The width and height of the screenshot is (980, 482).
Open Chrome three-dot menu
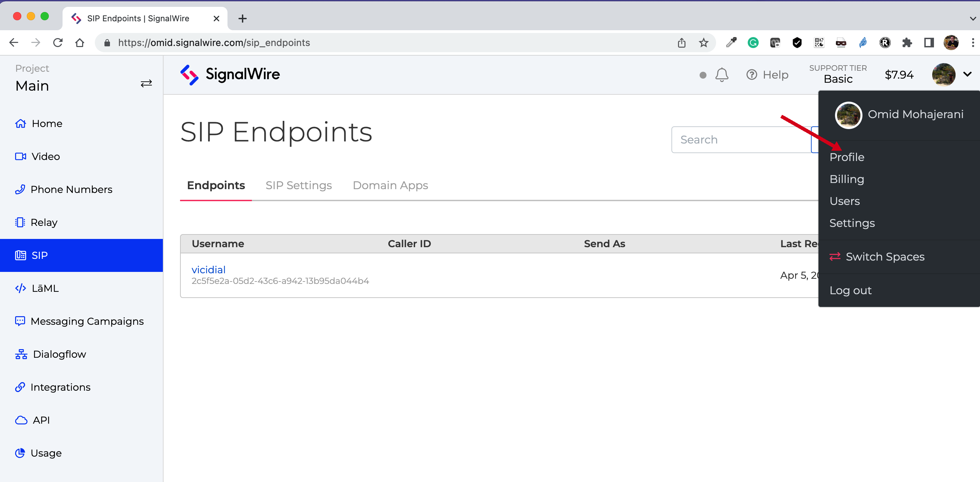pyautogui.click(x=972, y=43)
